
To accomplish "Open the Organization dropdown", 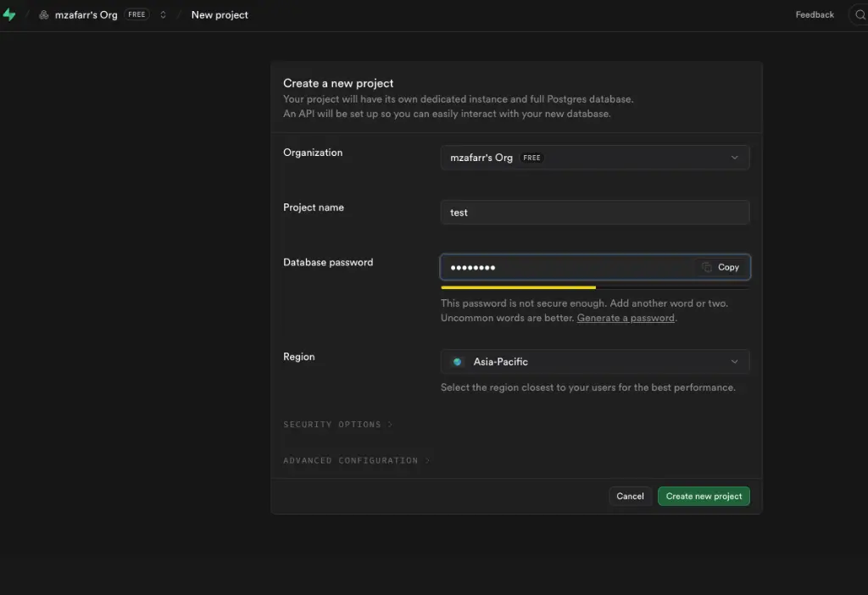I will pos(594,158).
